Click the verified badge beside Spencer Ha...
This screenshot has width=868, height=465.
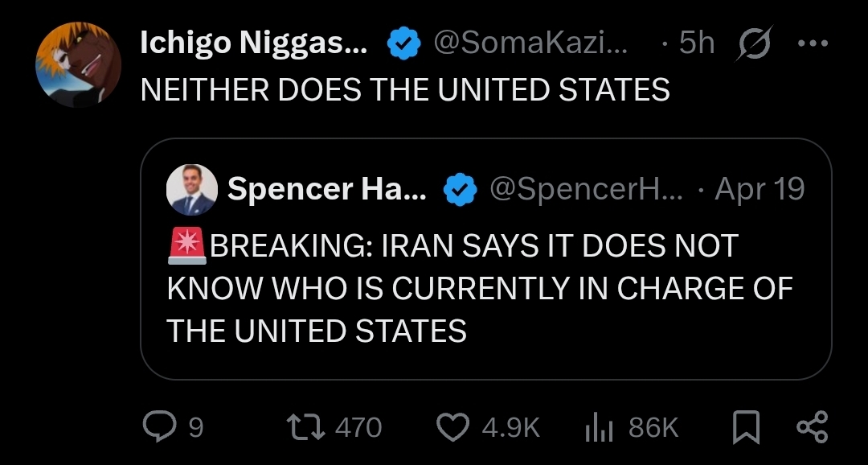coord(461,191)
